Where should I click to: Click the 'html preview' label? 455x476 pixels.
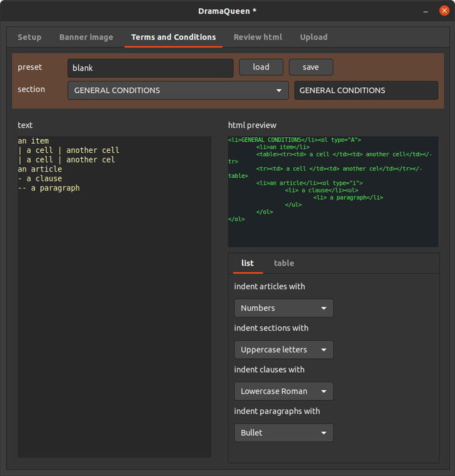(x=252, y=125)
